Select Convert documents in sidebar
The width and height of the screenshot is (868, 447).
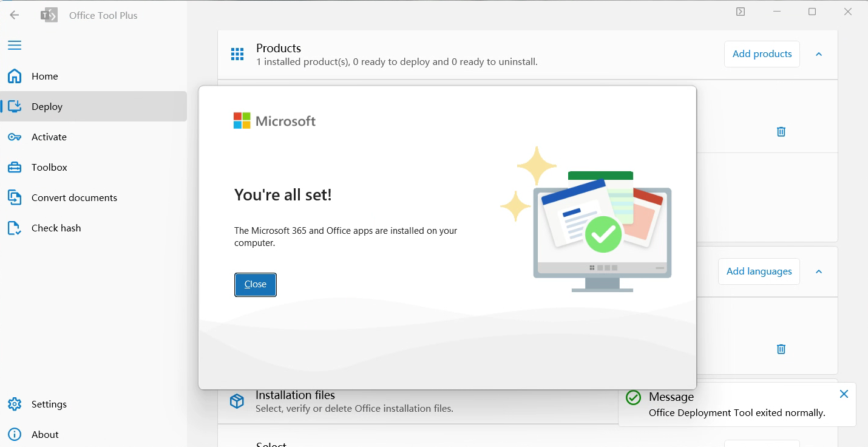[x=74, y=197]
